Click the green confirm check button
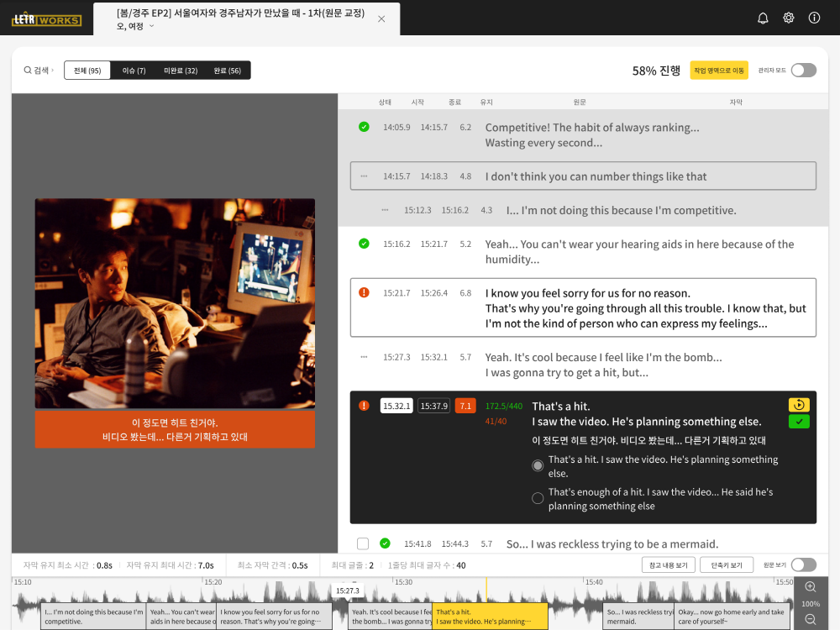 [799, 422]
